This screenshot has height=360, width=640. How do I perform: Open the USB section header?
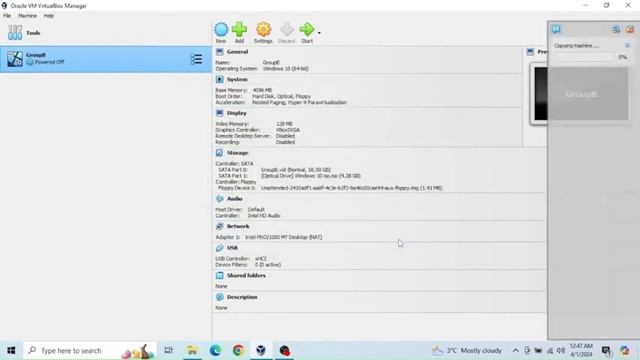click(x=232, y=248)
